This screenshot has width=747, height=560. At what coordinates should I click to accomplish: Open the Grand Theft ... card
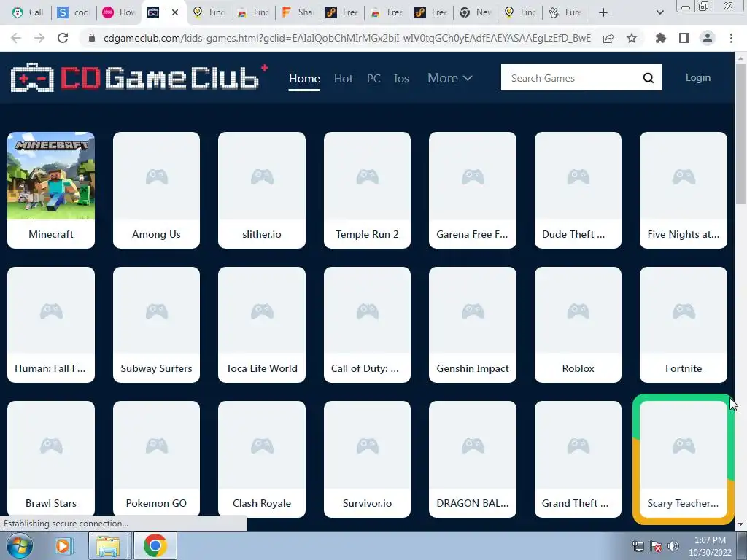[578, 459]
